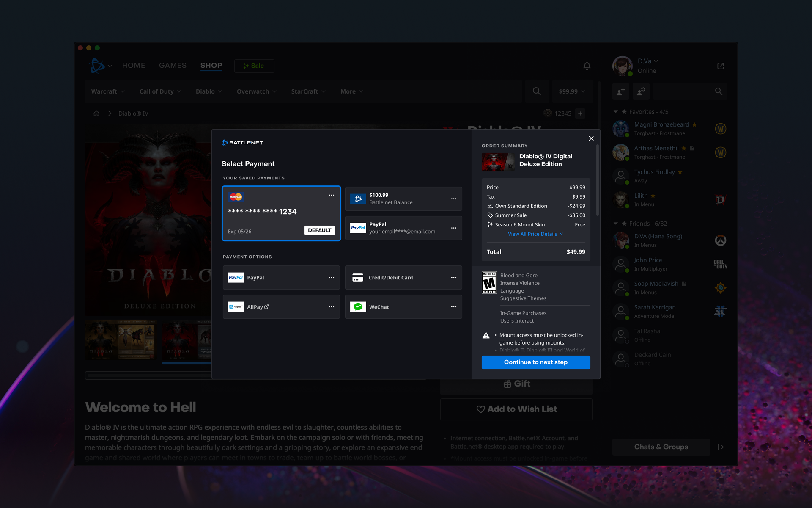The width and height of the screenshot is (812, 508).
Task: Open the Battle.net logo menu
Action: pyautogui.click(x=100, y=66)
